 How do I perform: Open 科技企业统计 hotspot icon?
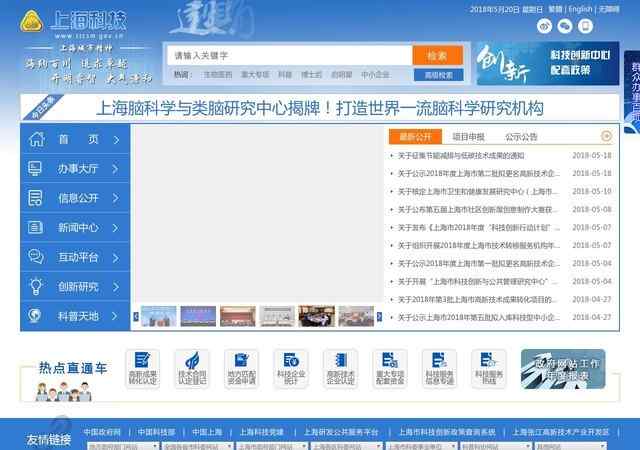291,369
